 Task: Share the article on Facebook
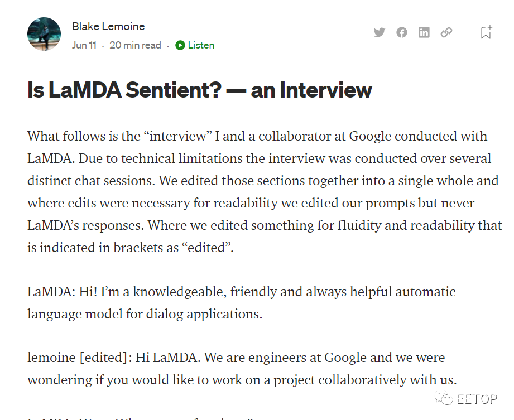click(402, 32)
